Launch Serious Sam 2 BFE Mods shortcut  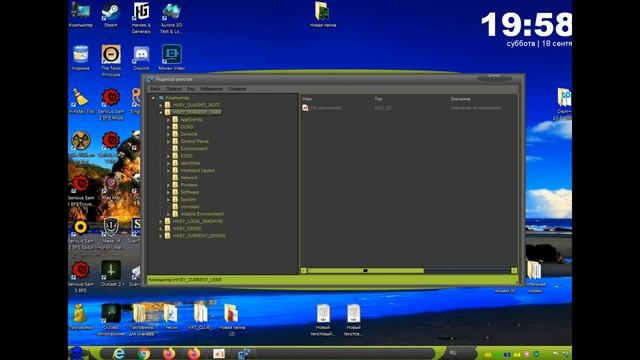pos(111,104)
